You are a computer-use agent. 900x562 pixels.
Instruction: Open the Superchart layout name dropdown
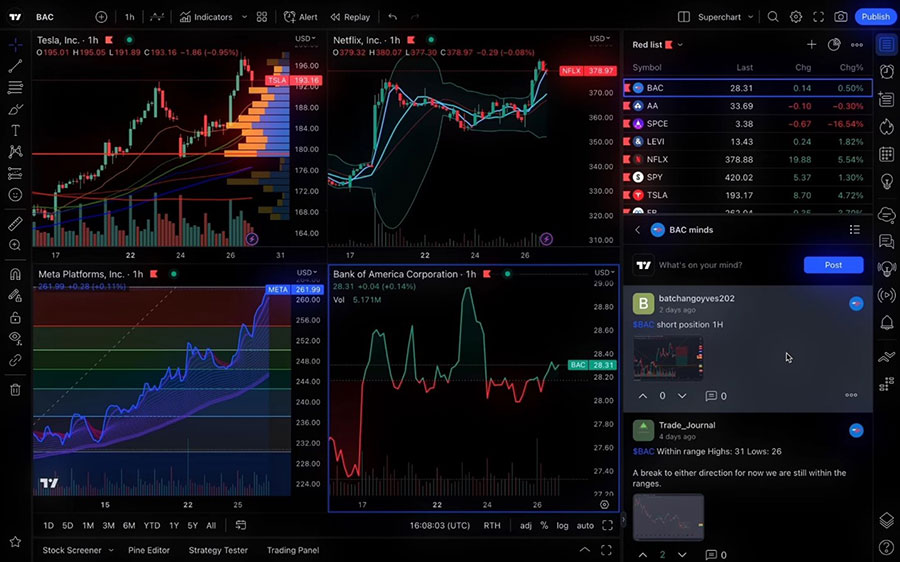724,17
